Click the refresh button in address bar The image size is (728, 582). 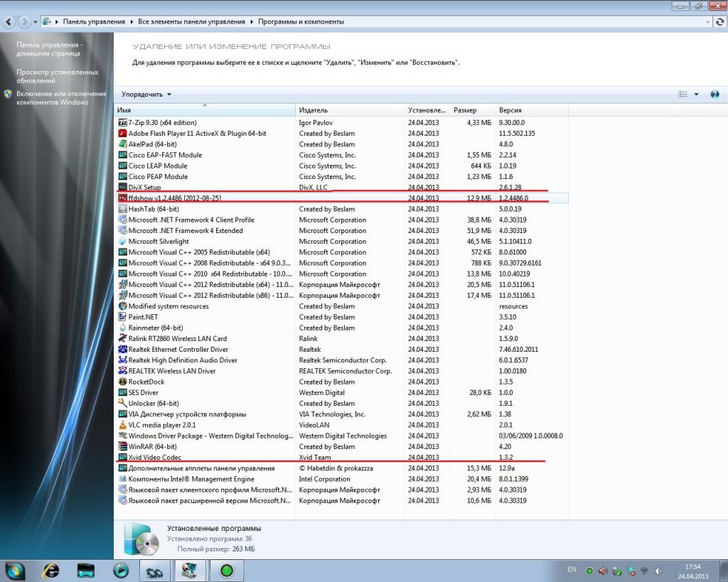pyautogui.click(x=719, y=22)
